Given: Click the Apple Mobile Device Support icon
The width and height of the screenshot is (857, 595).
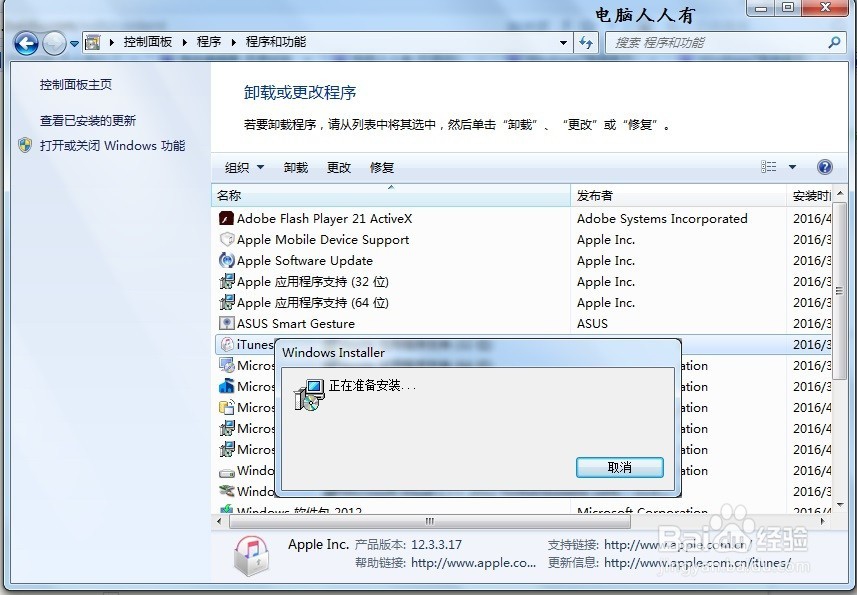Looking at the screenshot, I should (x=226, y=239).
